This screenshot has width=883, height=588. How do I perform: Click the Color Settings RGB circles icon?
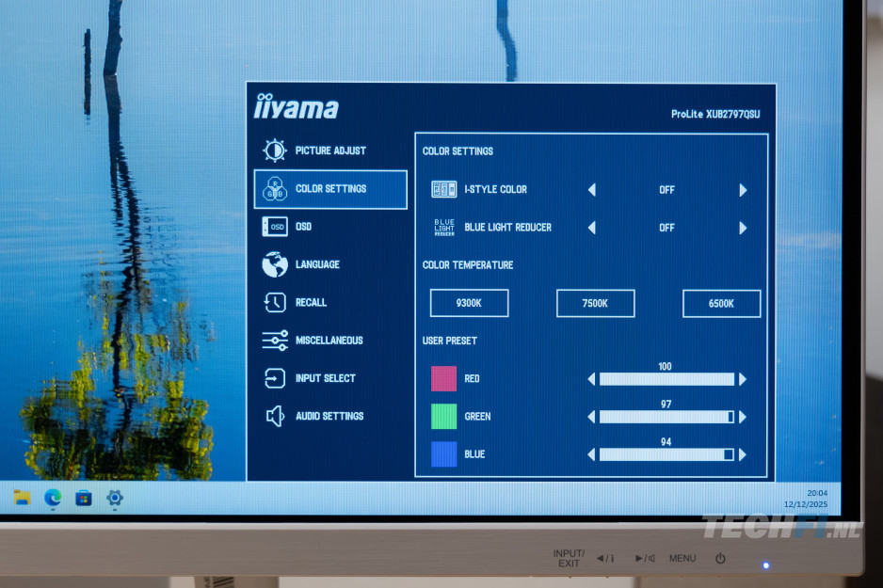point(274,189)
